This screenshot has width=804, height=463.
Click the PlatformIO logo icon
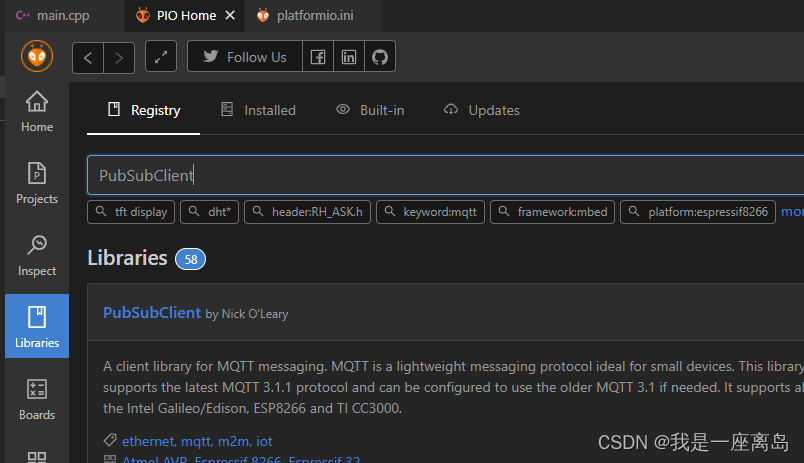37,56
